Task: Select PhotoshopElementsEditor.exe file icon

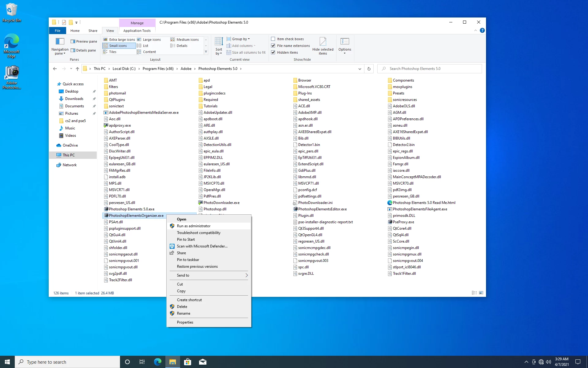Action: pos(295,209)
